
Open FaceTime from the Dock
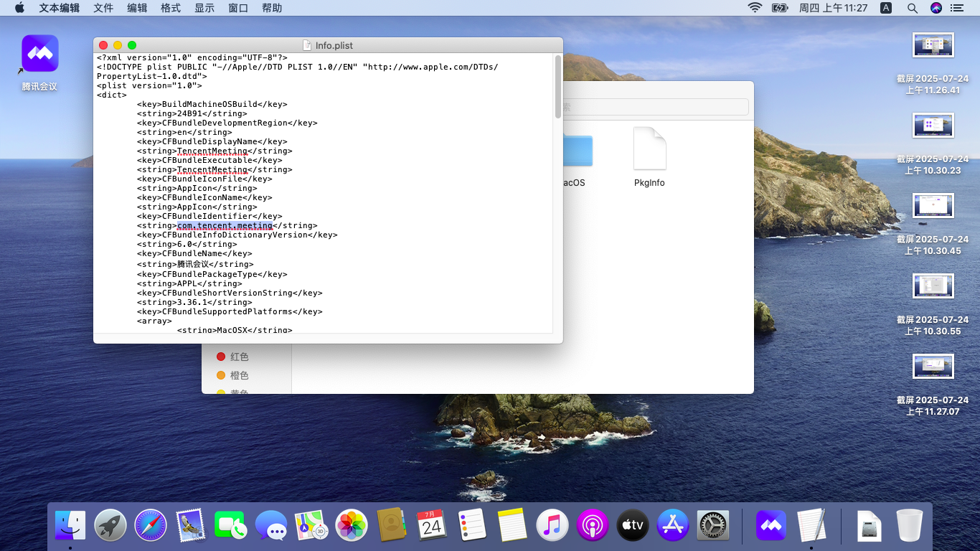point(230,526)
